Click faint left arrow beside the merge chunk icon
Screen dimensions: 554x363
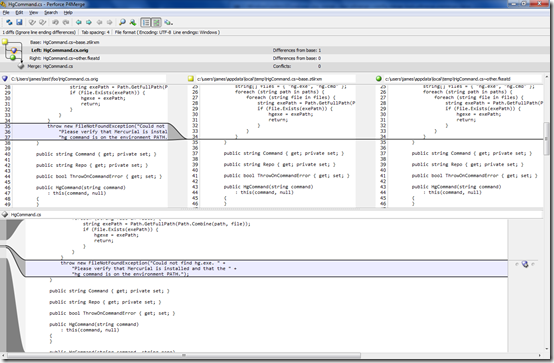coord(517,264)
